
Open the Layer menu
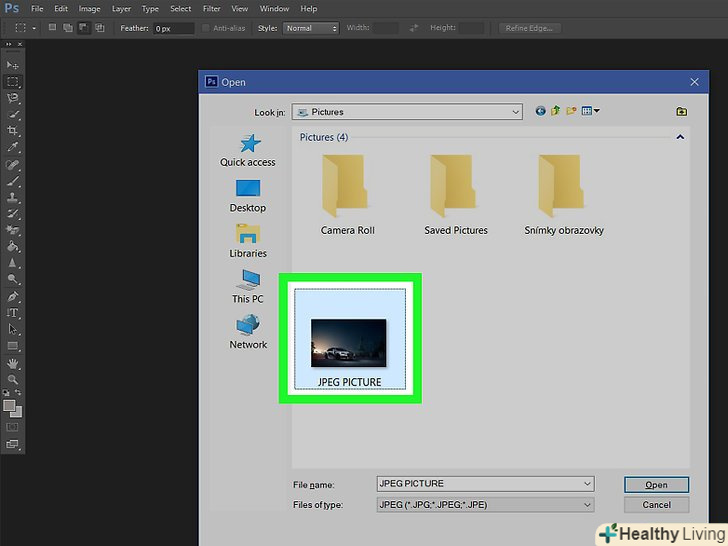pyautogui.click(x=121, y=8)
